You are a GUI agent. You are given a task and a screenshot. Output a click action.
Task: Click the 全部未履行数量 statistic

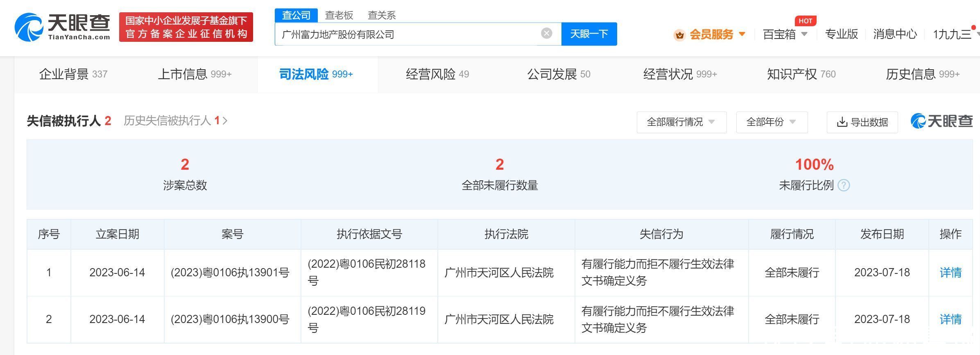(x=500, y=174)
